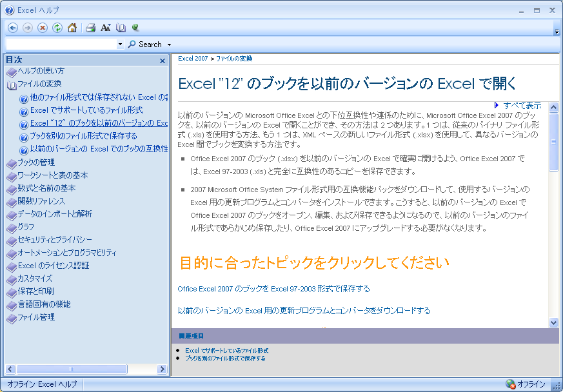
Task: Stop loading with the red X icon
Action: point(43,28)
